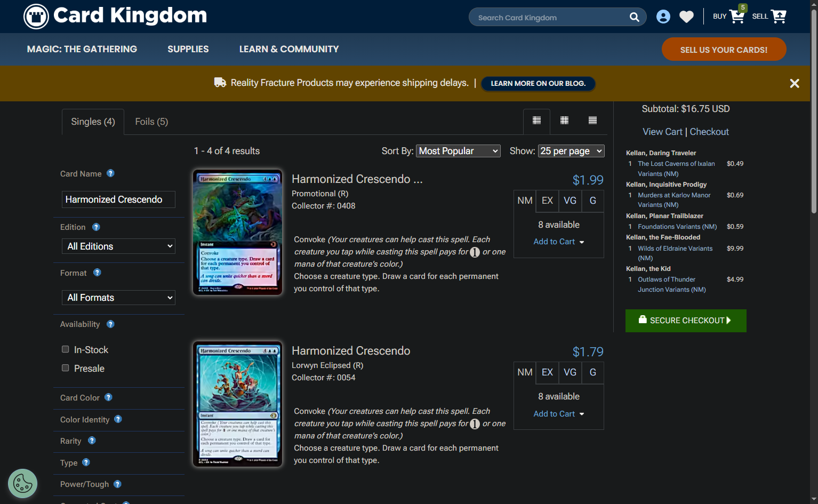The width and height of the screenshot is (818, 504).
Task: Open the cookie settings icon
Action: point(22,483)
